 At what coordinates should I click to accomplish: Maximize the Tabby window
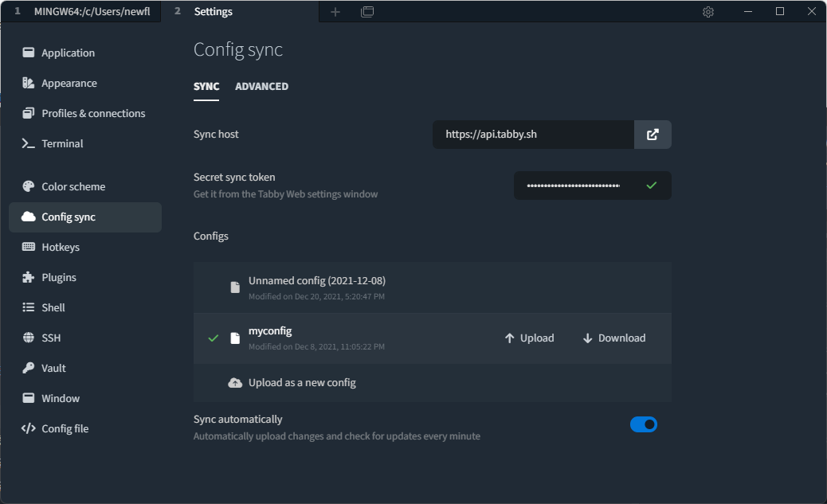point(780,12)
